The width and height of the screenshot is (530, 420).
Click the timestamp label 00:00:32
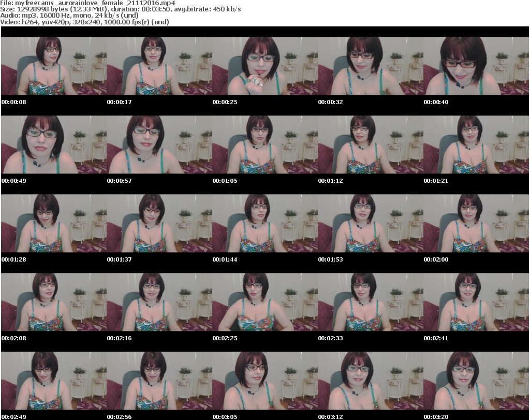tap(330, 102)
